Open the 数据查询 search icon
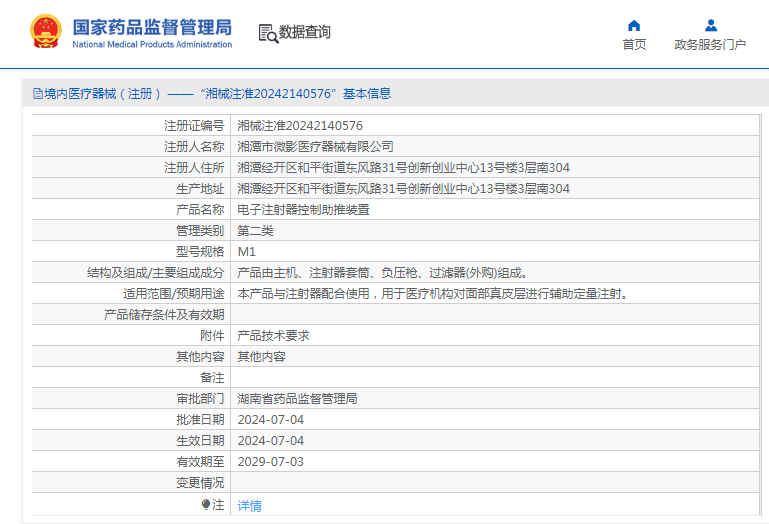The image size is (769, 524). coord(268,33)
